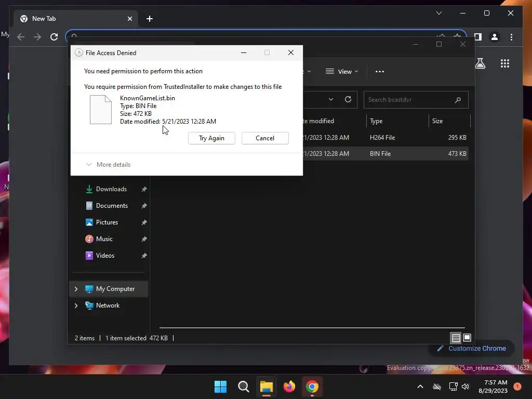Cancel the File Access Denied dialog

(265, 138)
